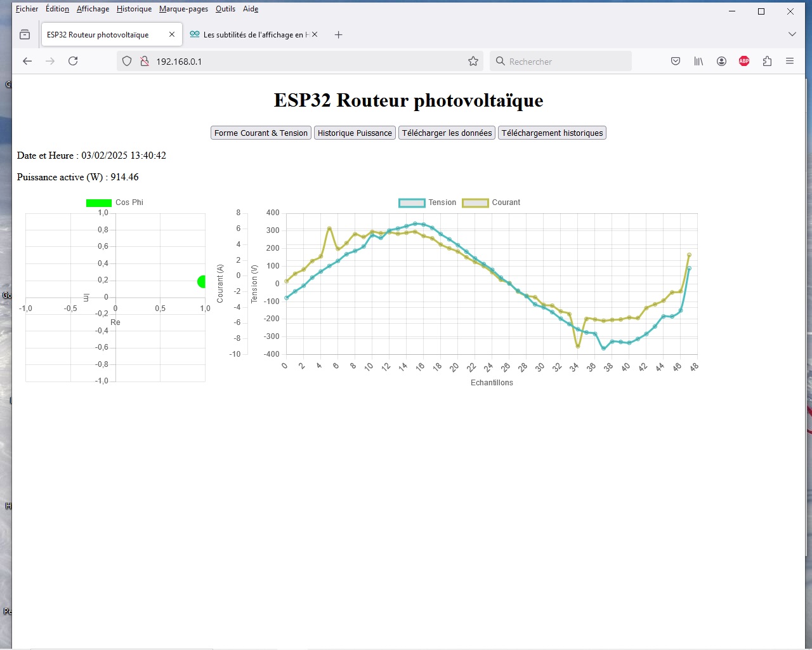The image size is (812, 650).
Task: Open Firefox View recent browsing
Action: point(25,34)
